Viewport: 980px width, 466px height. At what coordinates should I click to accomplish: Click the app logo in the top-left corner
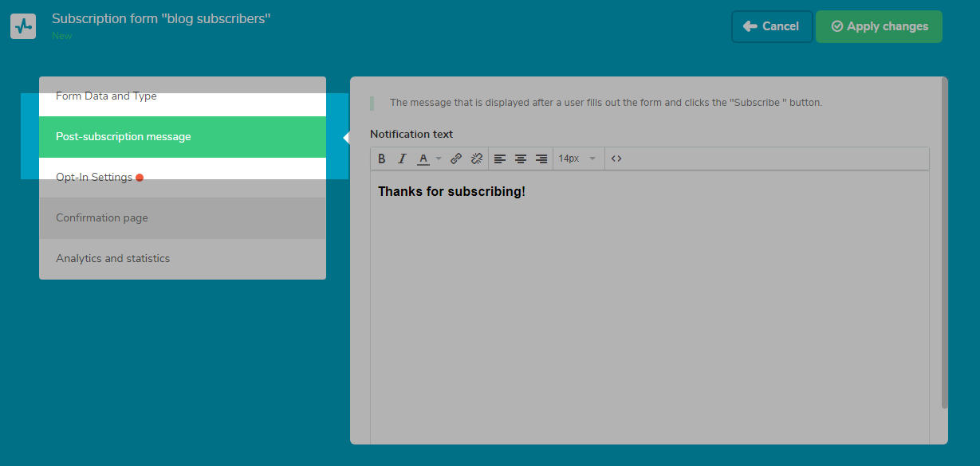click(x=23, y=25)
